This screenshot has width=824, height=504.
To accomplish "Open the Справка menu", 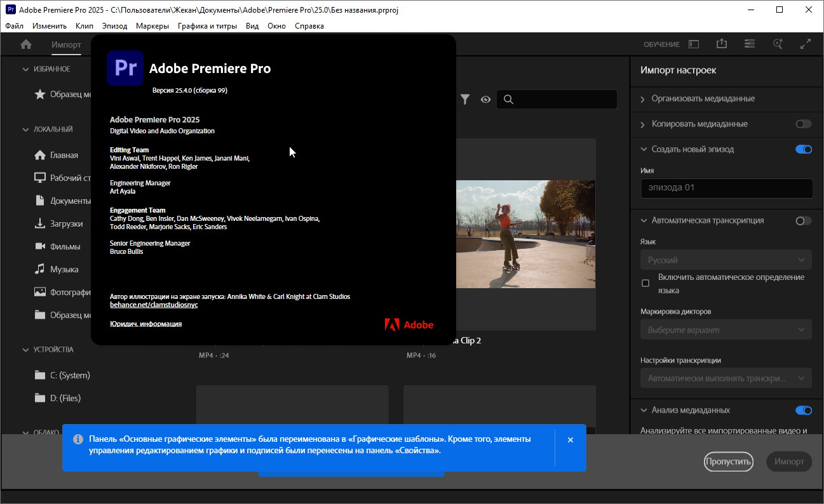I will pyautogui.click(x=309, y=26).
